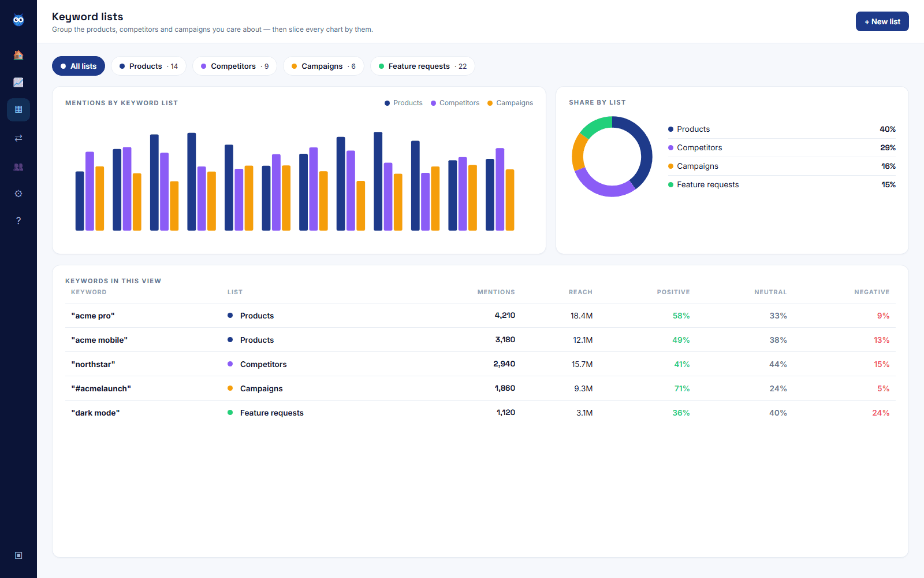Select Feature requests row in Share by list
Viewport: 924px width, 578px height.
click(x=782, y=184)
